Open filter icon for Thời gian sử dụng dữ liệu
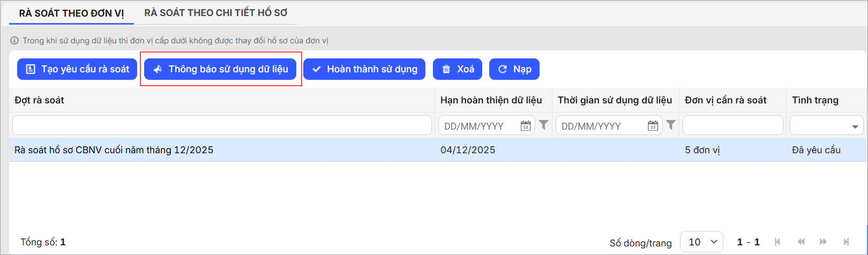Screen dimensions: 868x255 pos(671,125)
